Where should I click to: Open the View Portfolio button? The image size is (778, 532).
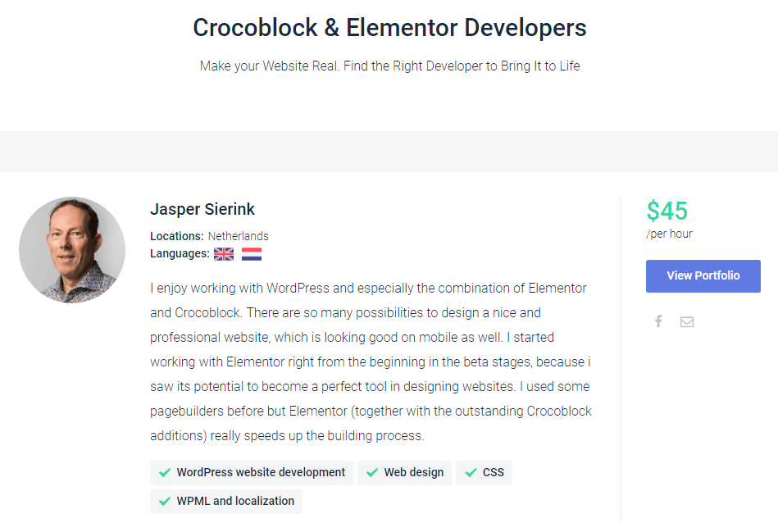click(703, 276)
